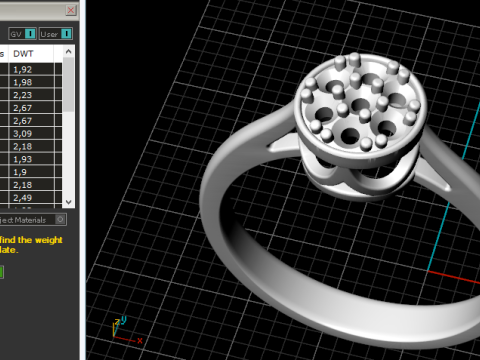Click the table's vertical scrollbar thumb
This screenshot has width=480, height=360.
click(68, 84)
